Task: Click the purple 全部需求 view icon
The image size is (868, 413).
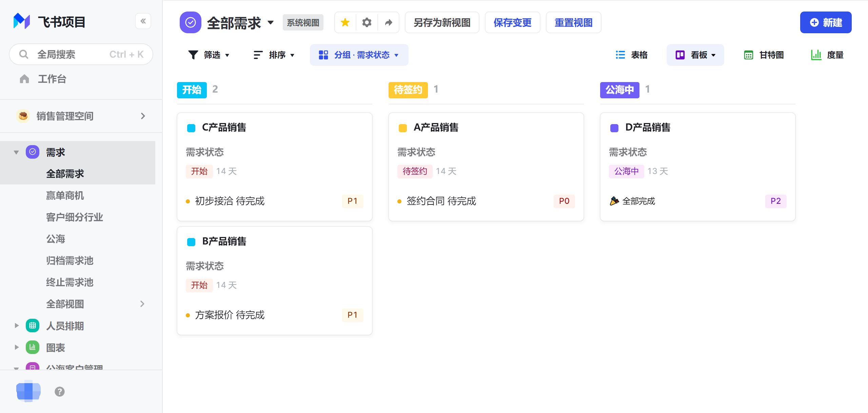Action: [x=191, y=22]
